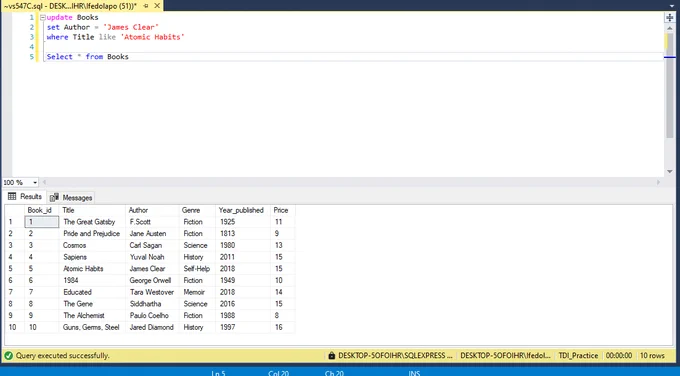Open the document tab list dropdown arrow

[672, 6]
